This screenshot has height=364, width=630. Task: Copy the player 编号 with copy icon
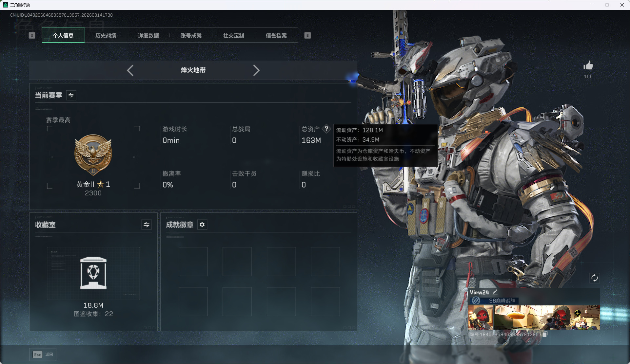coord(545,334)
